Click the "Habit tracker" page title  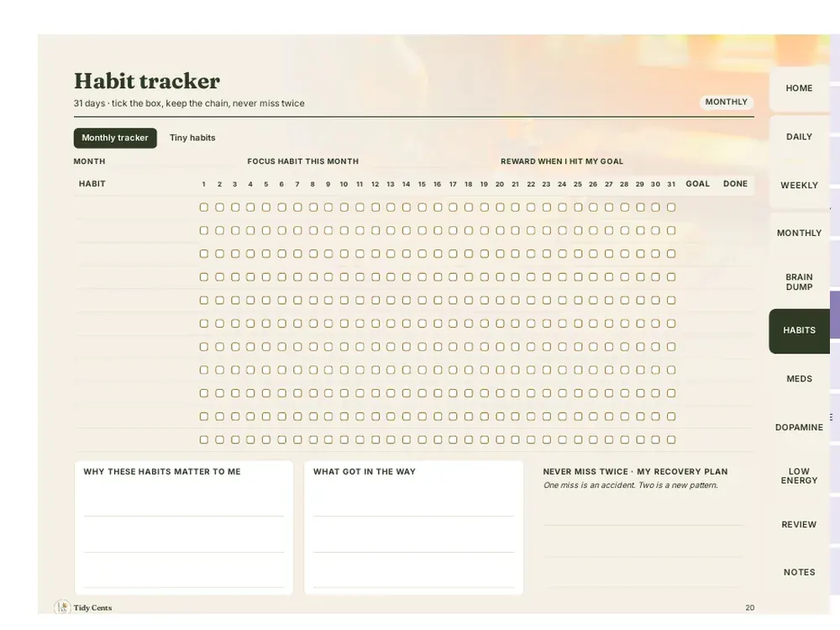pyautogui.click(x=147, y=81)
